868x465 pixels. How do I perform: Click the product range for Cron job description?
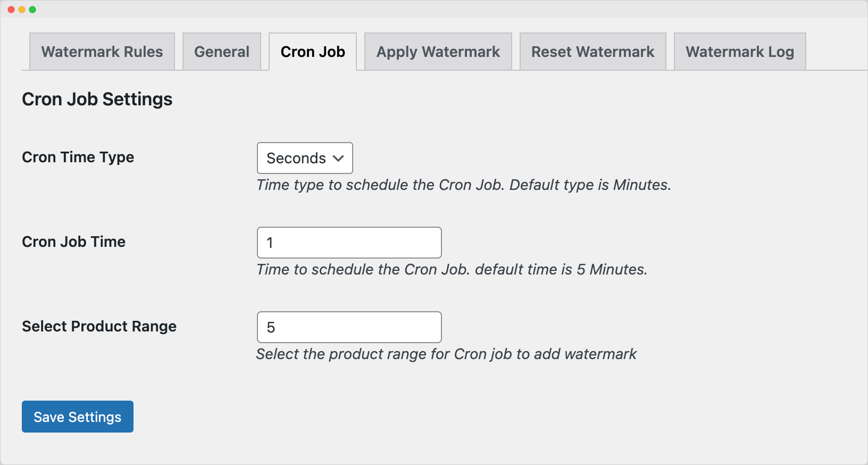click(x=446, y=354)
